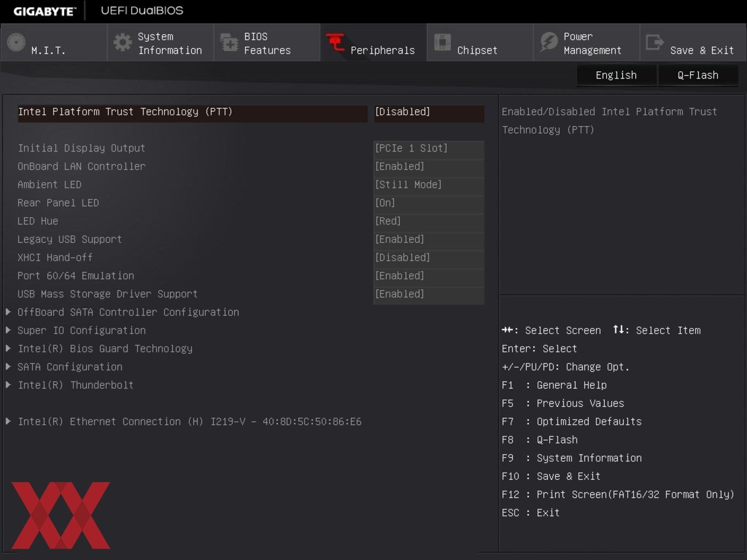Click F8 Q-Flash shortcut hint

tap(540, 440)
